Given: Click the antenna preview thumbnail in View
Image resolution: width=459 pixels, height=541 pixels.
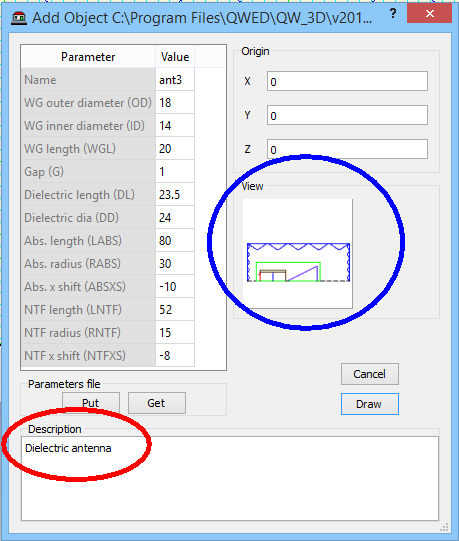Looking at the screenshot, I should pos(297,254).
